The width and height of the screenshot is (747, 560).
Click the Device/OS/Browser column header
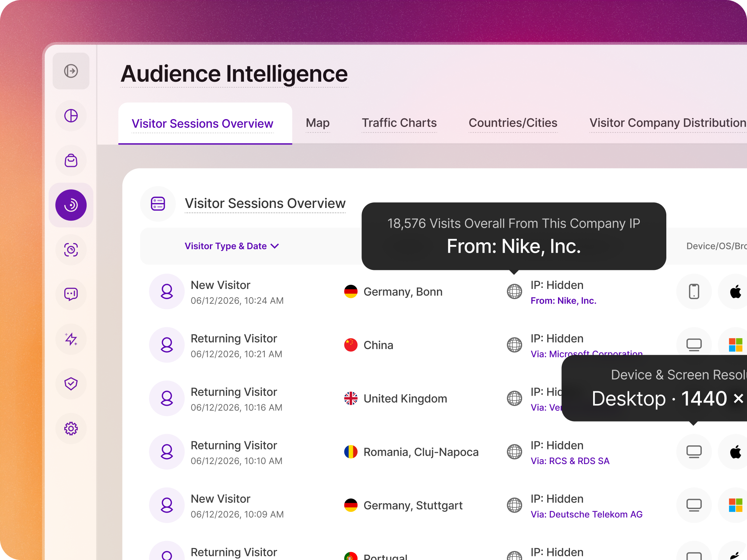[716, 246]
